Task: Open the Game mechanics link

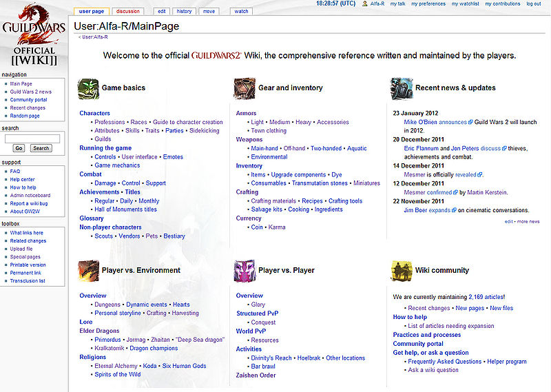Action: [x=117, y=165]
